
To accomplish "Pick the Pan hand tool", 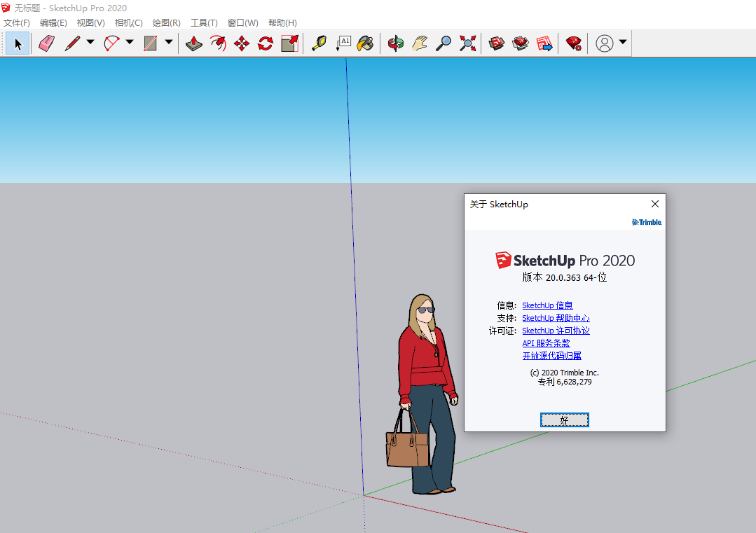I will click(420, 43).
